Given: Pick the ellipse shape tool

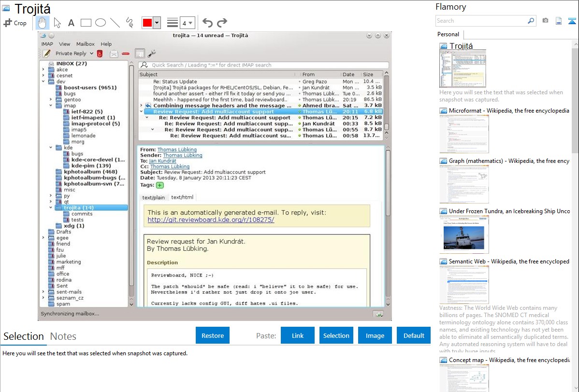Looking at the screenshot, I should [100, 23].
